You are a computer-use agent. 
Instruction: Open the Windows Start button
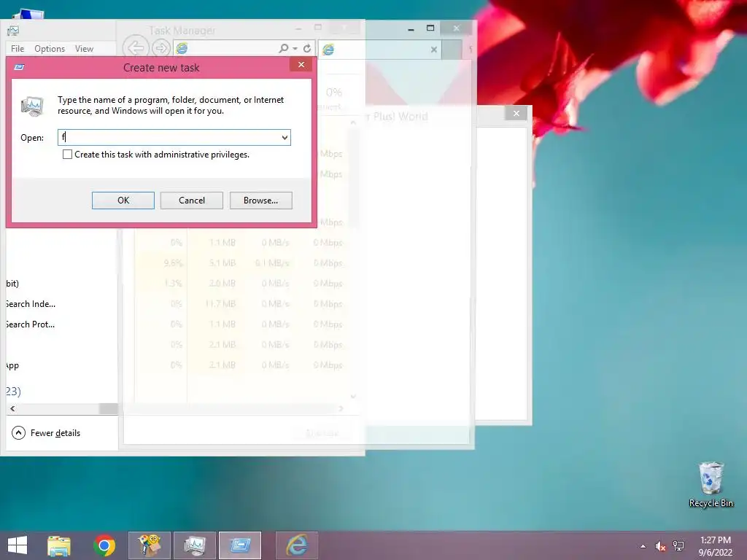(x=18, y=545)
